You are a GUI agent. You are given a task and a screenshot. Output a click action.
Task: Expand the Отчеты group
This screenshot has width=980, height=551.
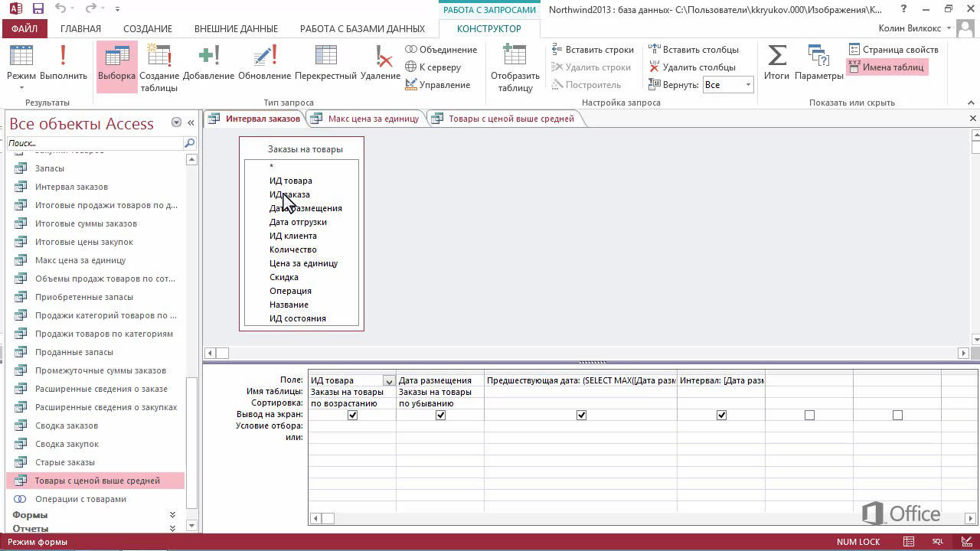(x=172, y=528)
